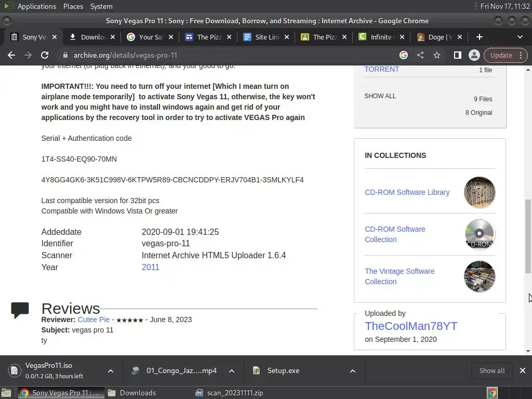Click the identifier value vegas-pro-11

coord(166,244)
